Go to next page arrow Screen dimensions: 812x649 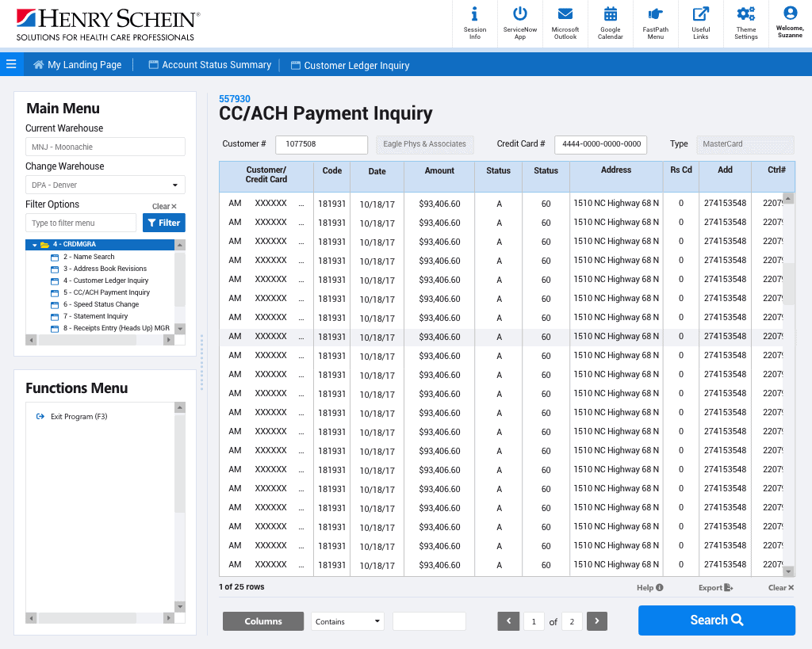point(596,621)
